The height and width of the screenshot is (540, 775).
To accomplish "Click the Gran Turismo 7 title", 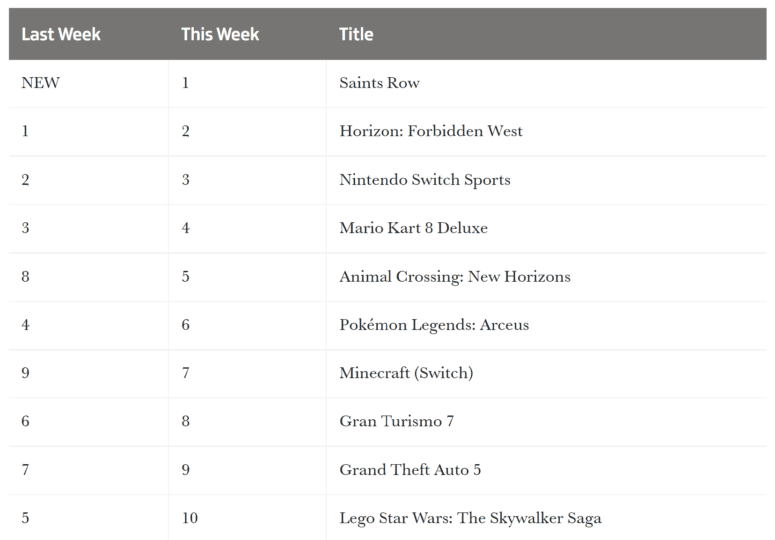I will (x=396, y=421).
